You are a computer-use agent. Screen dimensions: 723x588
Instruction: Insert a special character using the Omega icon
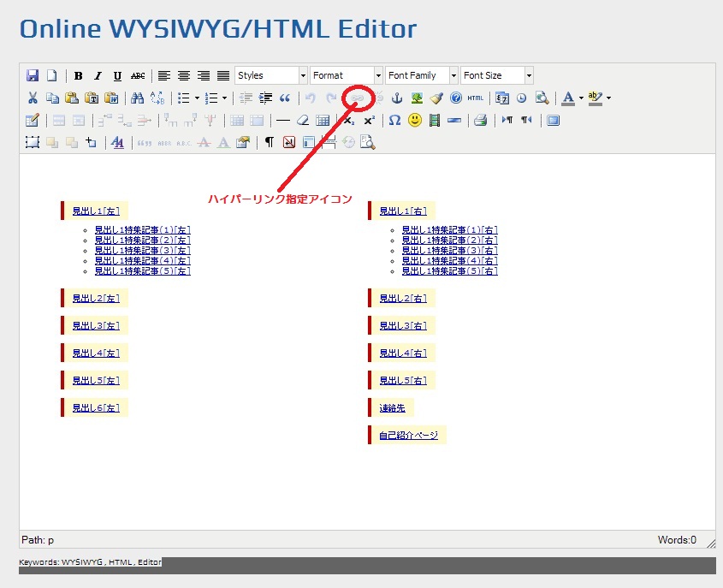(x=394, y=120)
